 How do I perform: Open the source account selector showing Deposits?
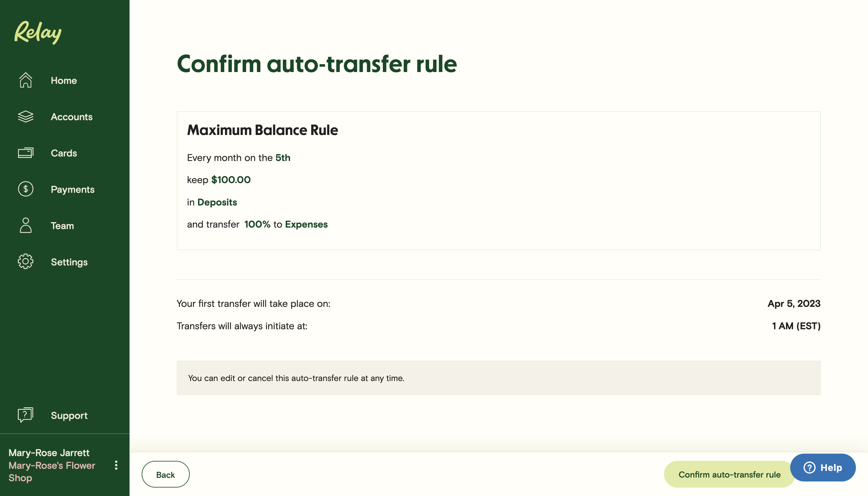point(217,202)
